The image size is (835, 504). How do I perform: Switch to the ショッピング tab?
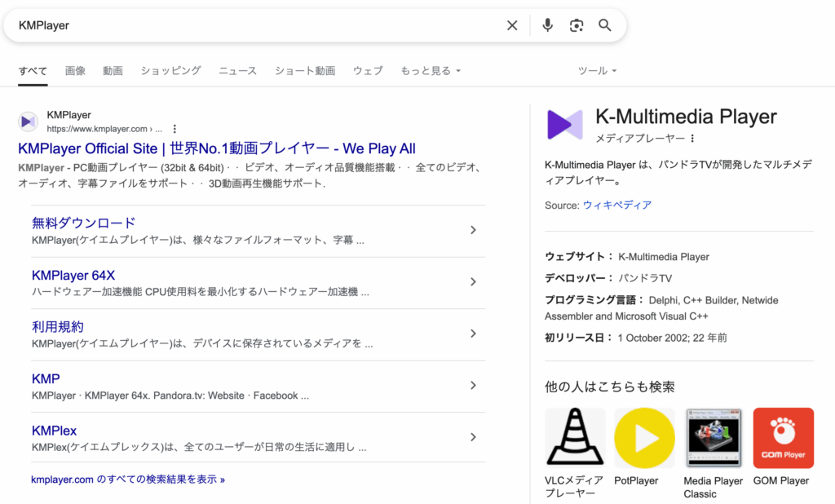point(171,71)
